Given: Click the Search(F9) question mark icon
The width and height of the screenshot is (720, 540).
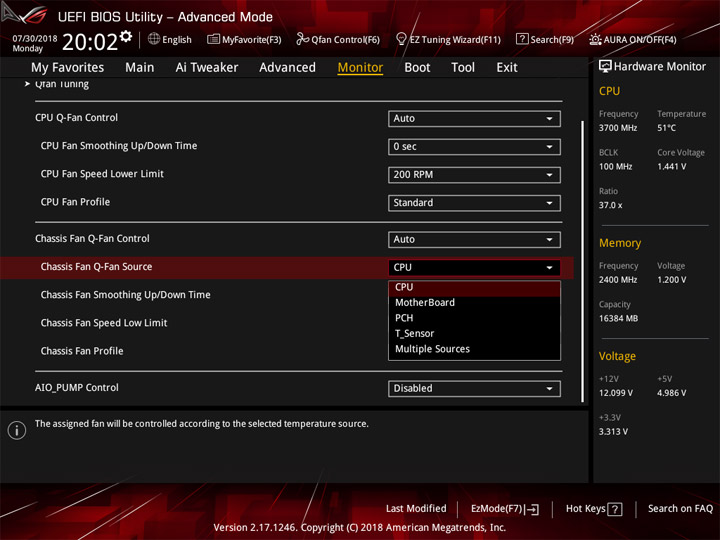Looking at the screenshot, I should point(522,39).
